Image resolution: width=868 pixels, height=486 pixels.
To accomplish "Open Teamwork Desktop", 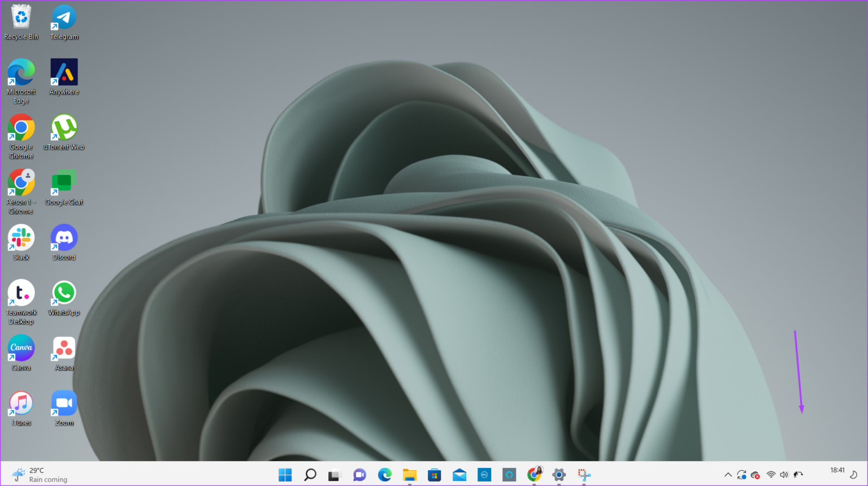I will pyautogui.click(x=21, y=293).
